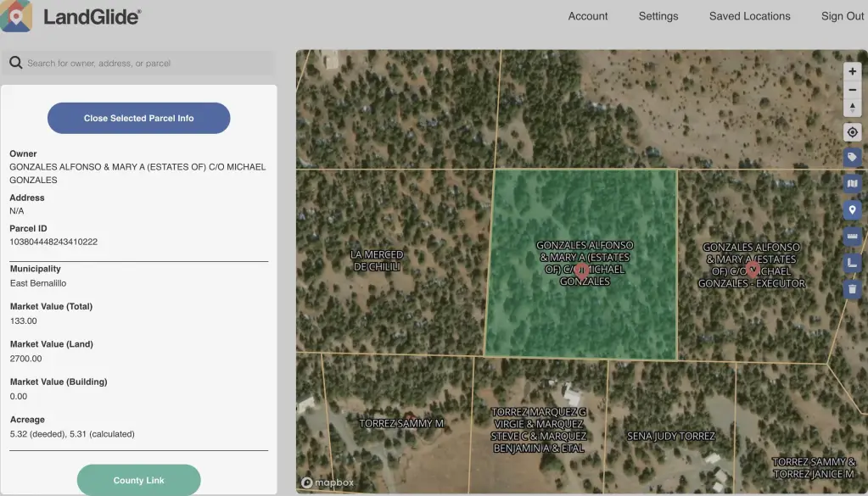868x496 pixels.
Task: Reset map bearing with compass button
Action: click(x=853, y=108)
